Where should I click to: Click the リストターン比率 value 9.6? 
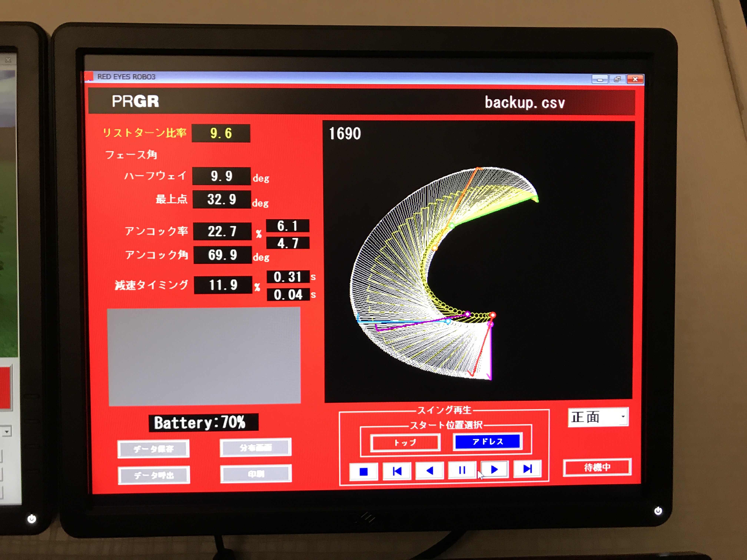click(x=221, y=133)
